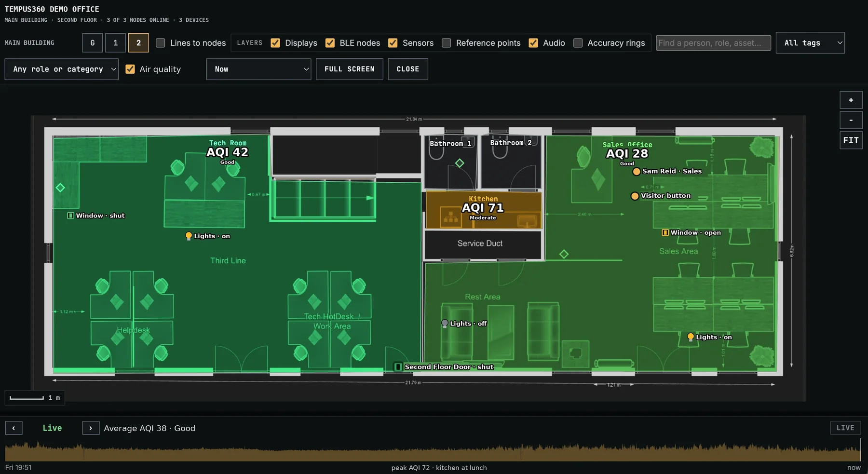Uncheck the BLE nodes layer

330,43
